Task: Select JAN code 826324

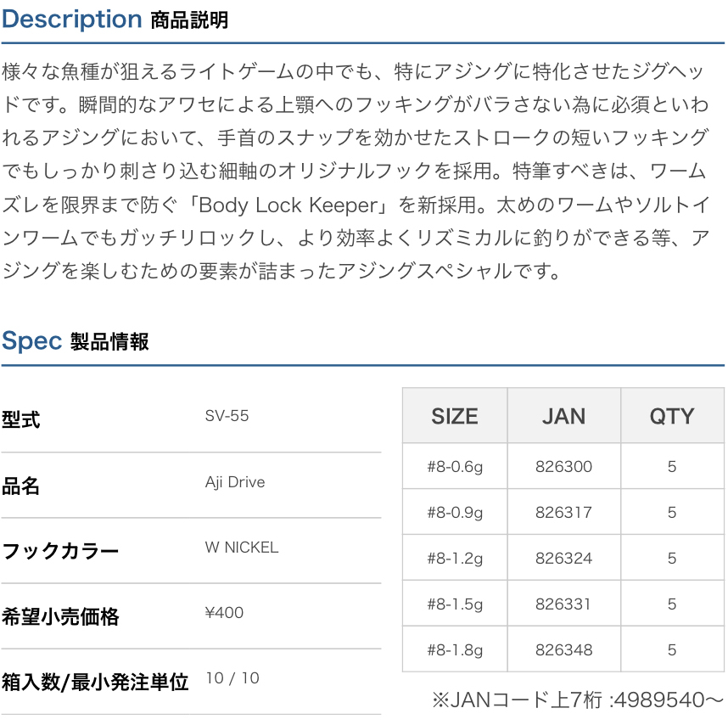Action: (x=564, y=558)
